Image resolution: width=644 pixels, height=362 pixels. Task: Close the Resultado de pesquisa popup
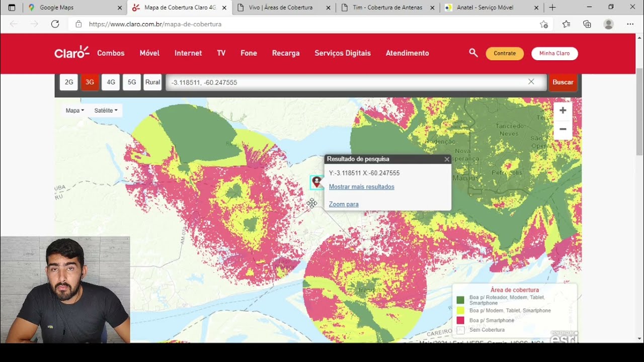[x=447, y=159]
